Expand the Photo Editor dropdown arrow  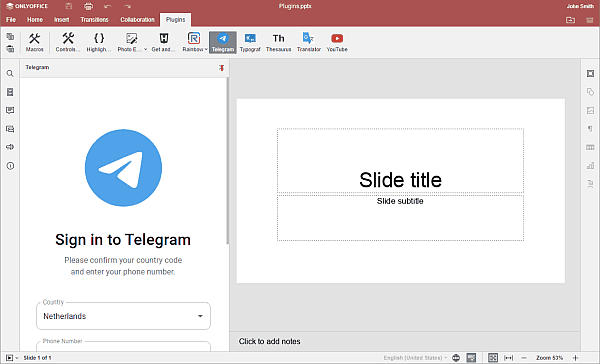click(145, 49)
